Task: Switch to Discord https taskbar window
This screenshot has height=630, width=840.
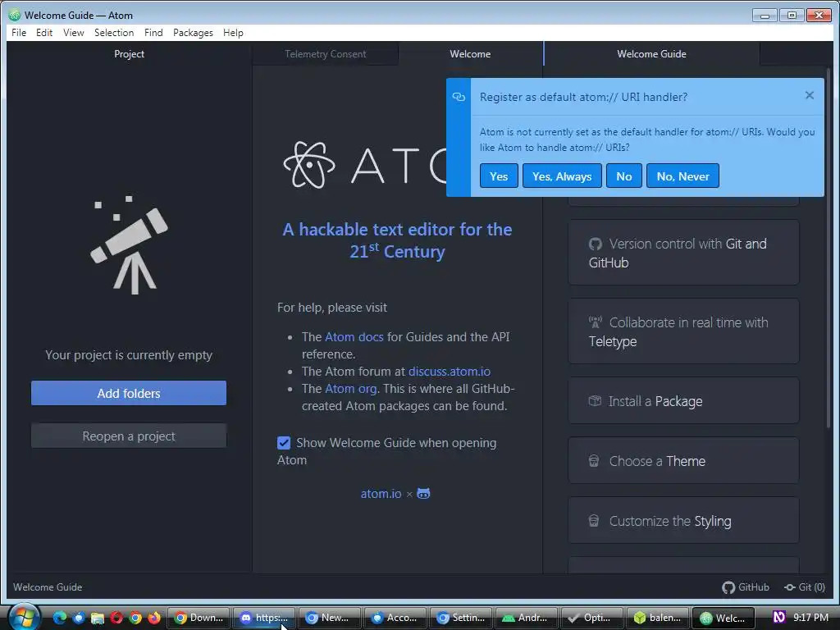Action: (264, 618)
